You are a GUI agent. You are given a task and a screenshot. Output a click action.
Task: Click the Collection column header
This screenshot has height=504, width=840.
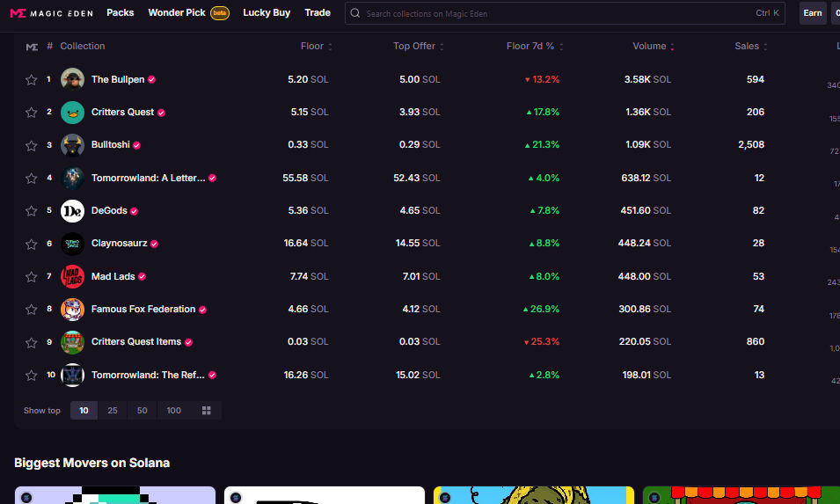pyautogui.click(x=83, y=46)
